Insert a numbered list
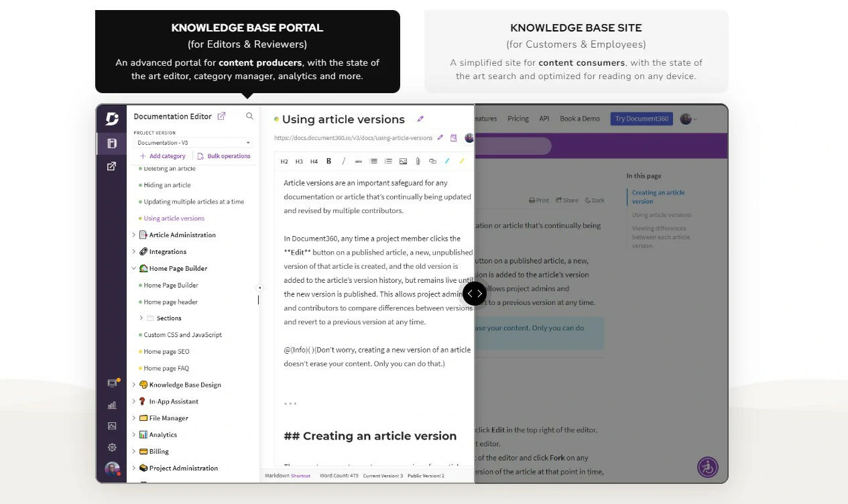 (388, 162)
